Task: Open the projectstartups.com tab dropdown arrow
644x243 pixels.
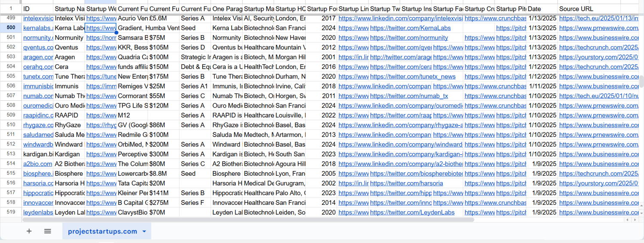Action: 144,231
